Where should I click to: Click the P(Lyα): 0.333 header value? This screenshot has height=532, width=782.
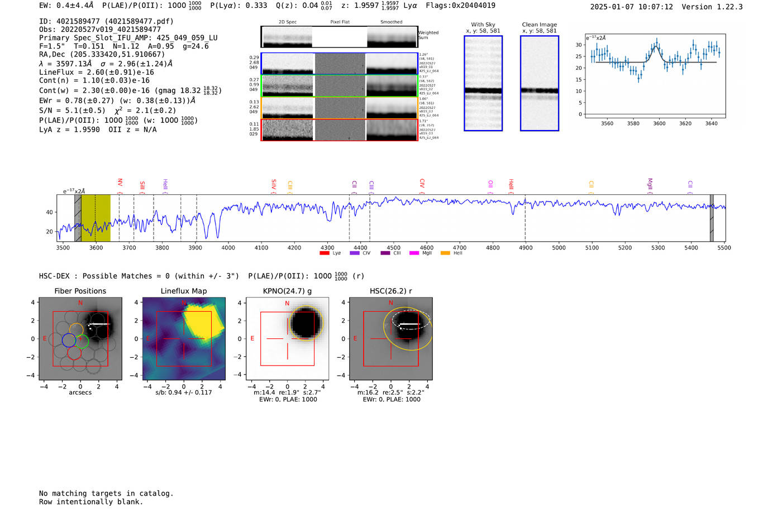tap(239, 6)
